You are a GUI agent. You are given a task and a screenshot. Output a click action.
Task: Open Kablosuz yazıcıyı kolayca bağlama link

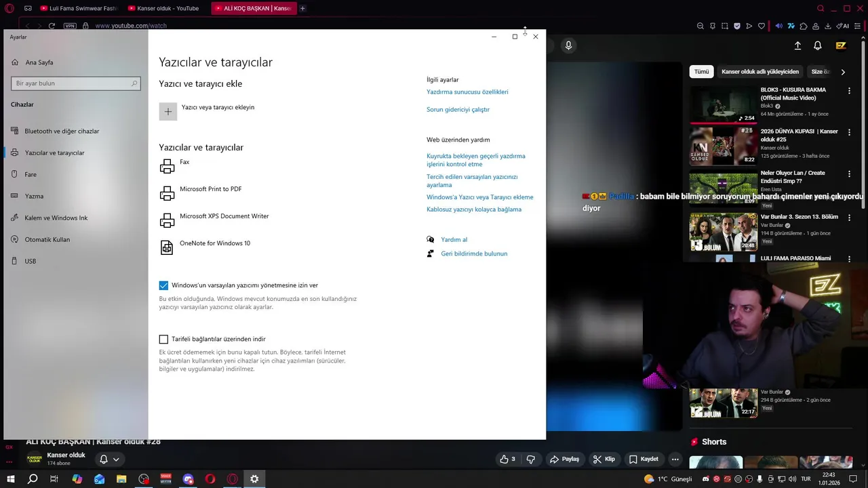[474, 209]
